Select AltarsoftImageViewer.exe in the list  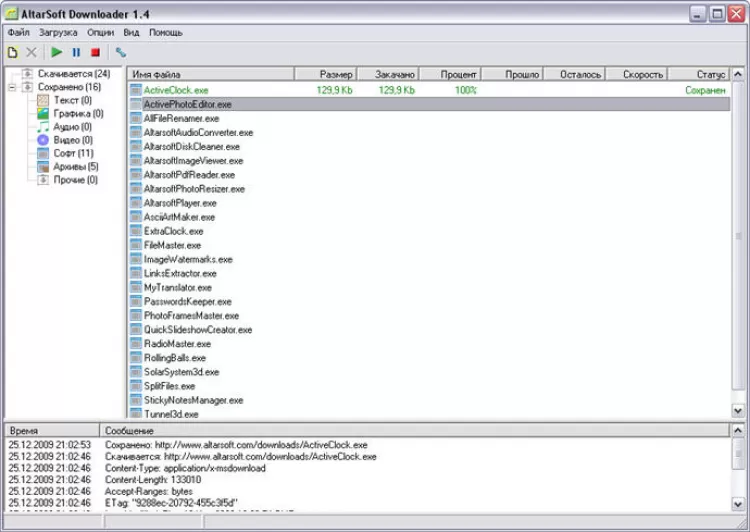[x=194, y=161]
